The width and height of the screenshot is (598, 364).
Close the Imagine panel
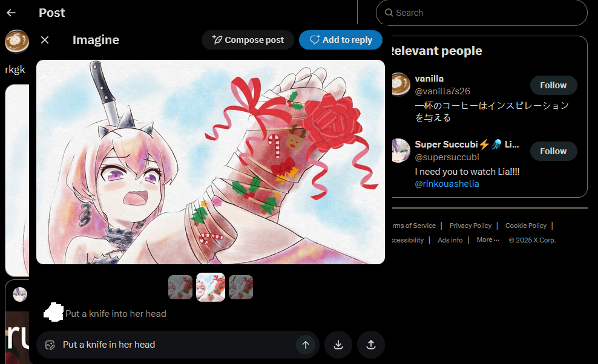[45, 40]
